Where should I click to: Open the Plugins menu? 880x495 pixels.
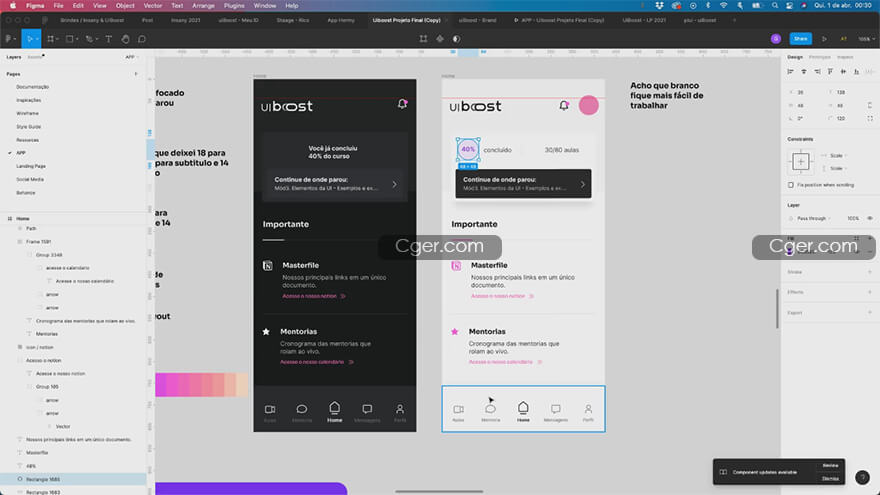tap(234, 6)
